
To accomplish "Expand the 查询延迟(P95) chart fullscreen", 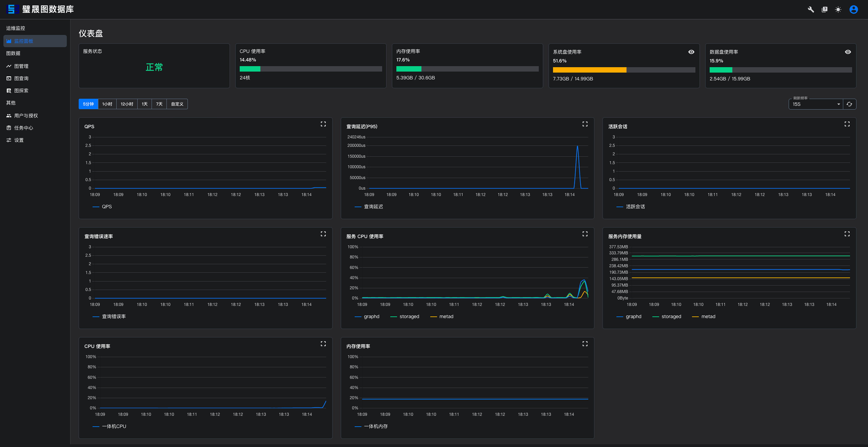I will coord(585,124).
